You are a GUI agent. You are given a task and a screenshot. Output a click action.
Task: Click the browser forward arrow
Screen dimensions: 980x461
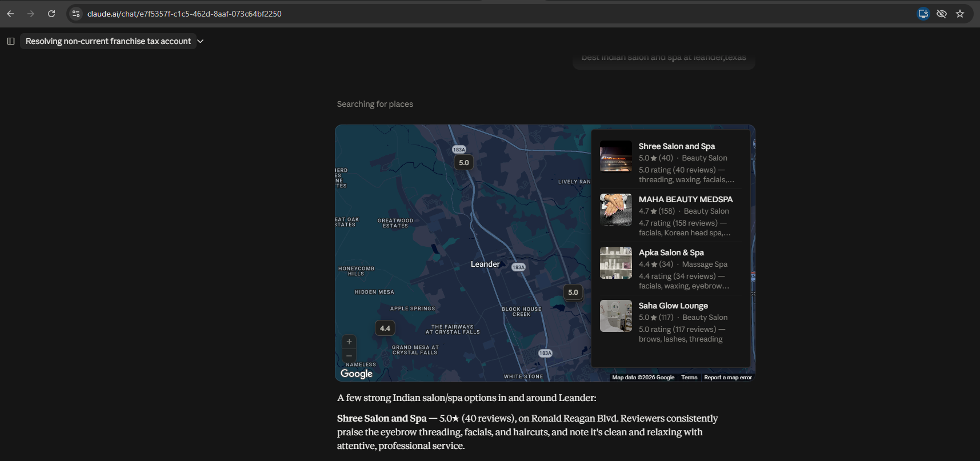pos(31,14)
